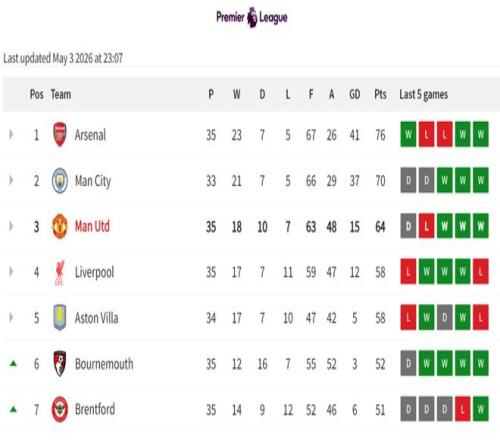Click Man City's first grey D result box
The height and width of the screenshot is (440, 500).
(408, 180)
